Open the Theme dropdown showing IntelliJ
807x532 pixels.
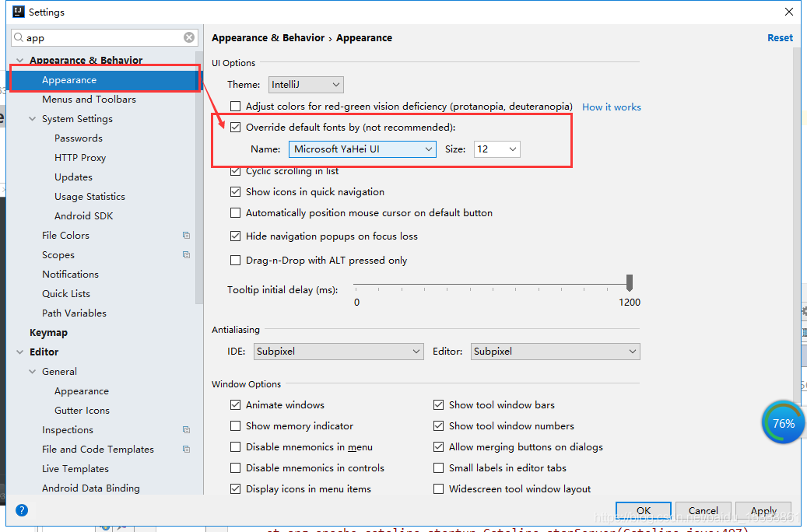tap(306, 84)
